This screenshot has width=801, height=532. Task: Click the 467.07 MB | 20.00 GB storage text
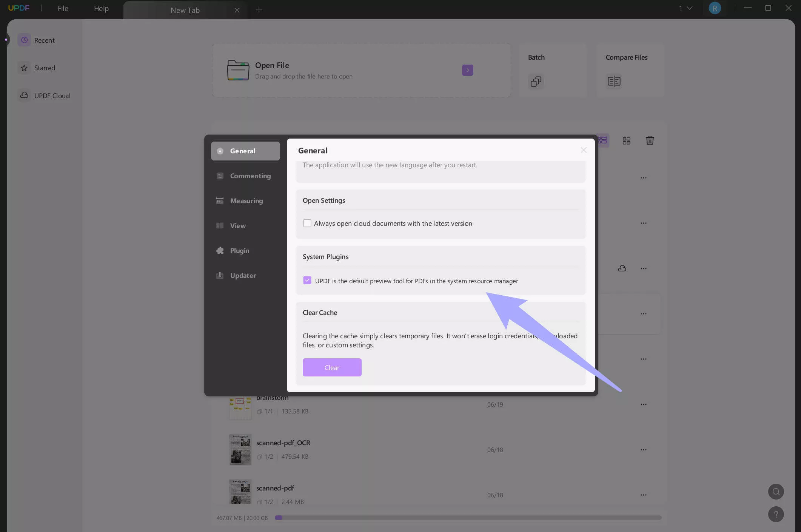click(x=242, y=518)
